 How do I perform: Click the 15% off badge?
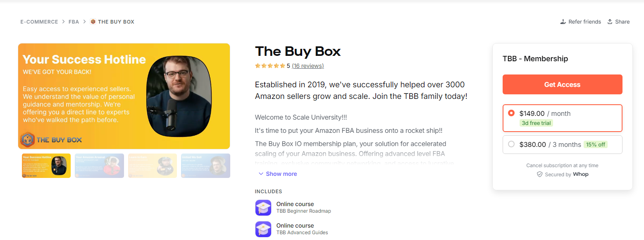coord(596,144)
